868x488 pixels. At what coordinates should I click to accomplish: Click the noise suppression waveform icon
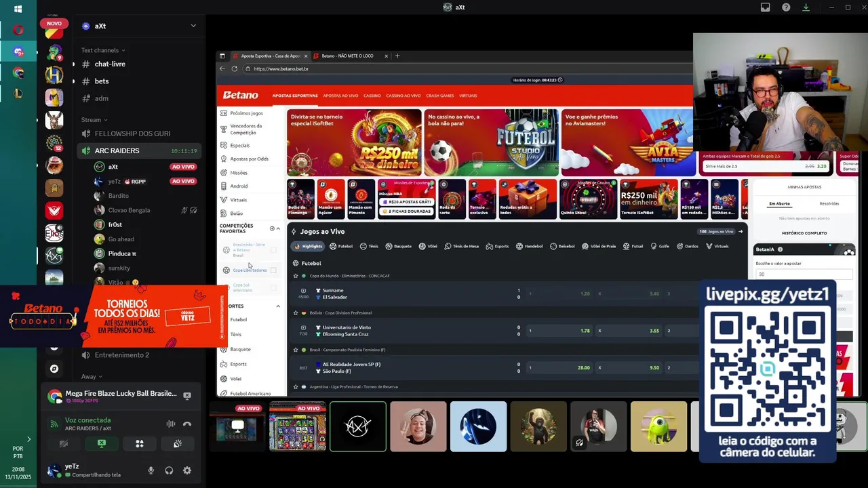pyautogui.click(x=171, y=424)
